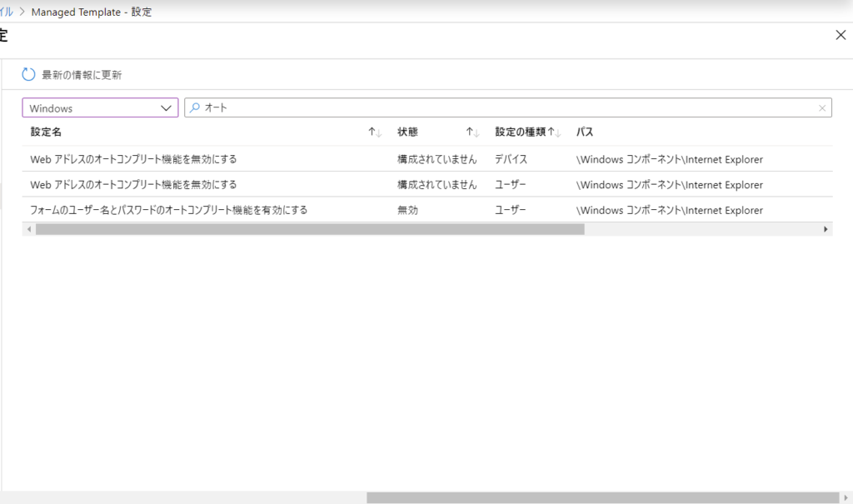
Task: Click the '無効' state cell
Action: point(407,210)
